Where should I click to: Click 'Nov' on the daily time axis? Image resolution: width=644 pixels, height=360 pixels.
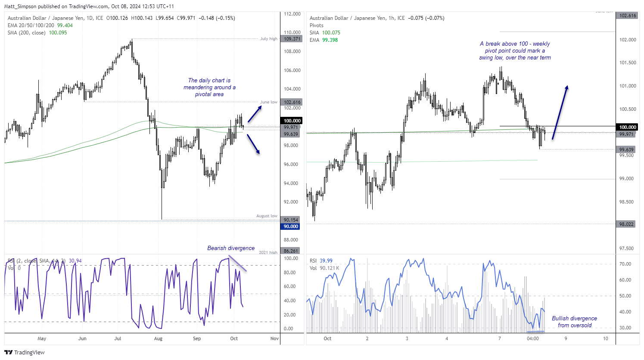(274, 338)
